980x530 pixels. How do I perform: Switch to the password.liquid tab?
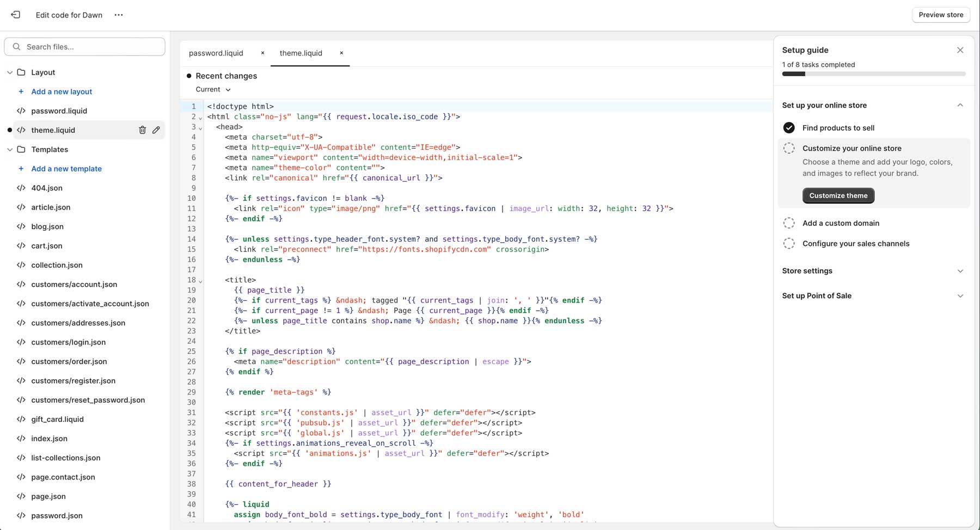pyautogui.click(x=216, y=53)
